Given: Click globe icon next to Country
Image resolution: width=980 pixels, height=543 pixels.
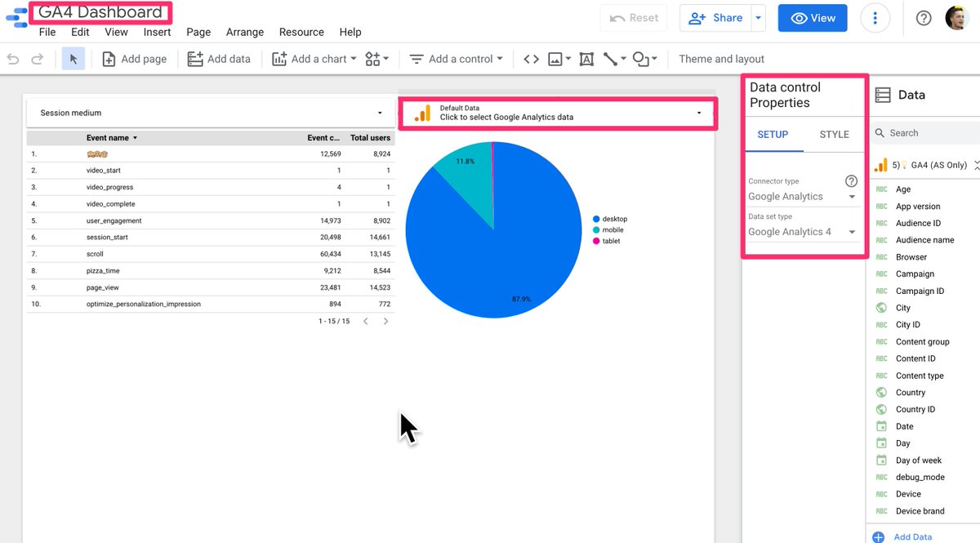Looking at the screenshot, I should coord(881,392).
